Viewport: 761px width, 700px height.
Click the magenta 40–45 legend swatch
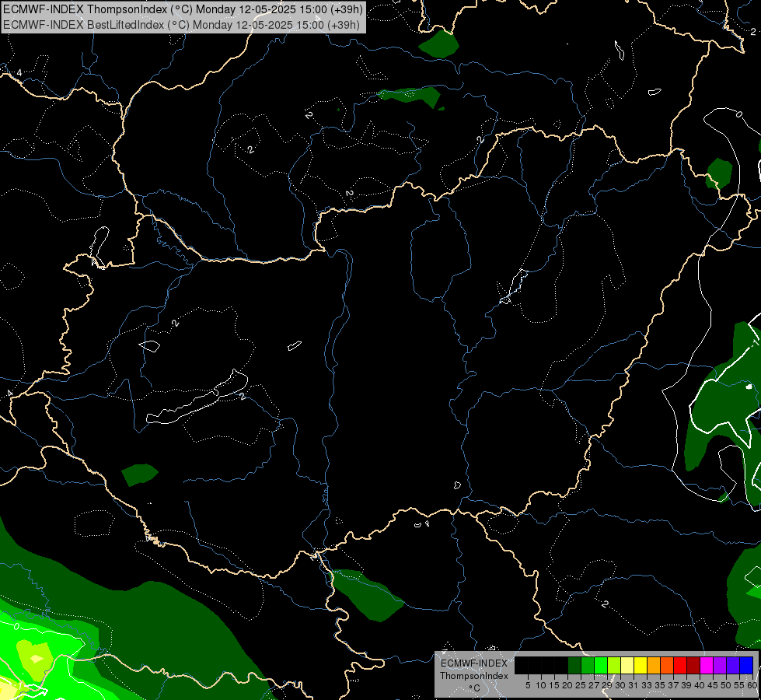pos(707,666)
